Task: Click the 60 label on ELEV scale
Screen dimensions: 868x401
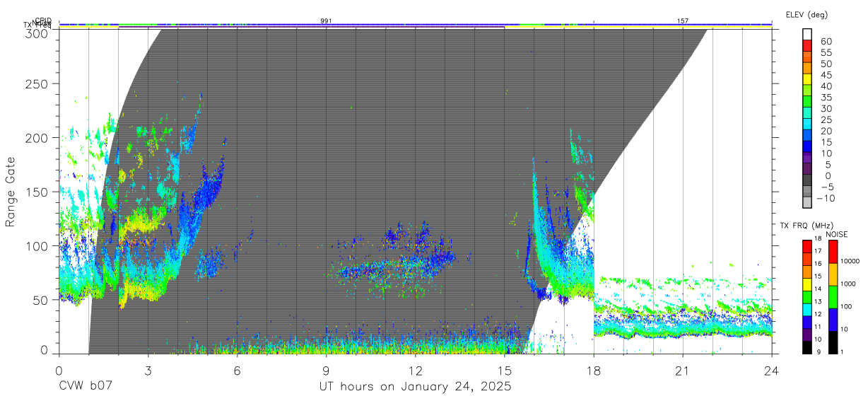Action: [x=826, y=41]
